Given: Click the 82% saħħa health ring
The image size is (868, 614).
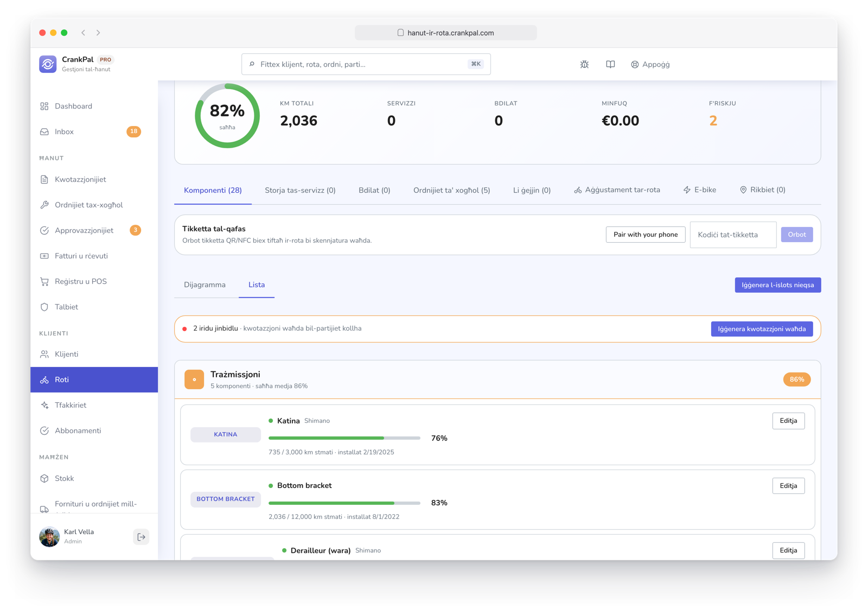Looking at the screenshot, I should click(227, 116).
